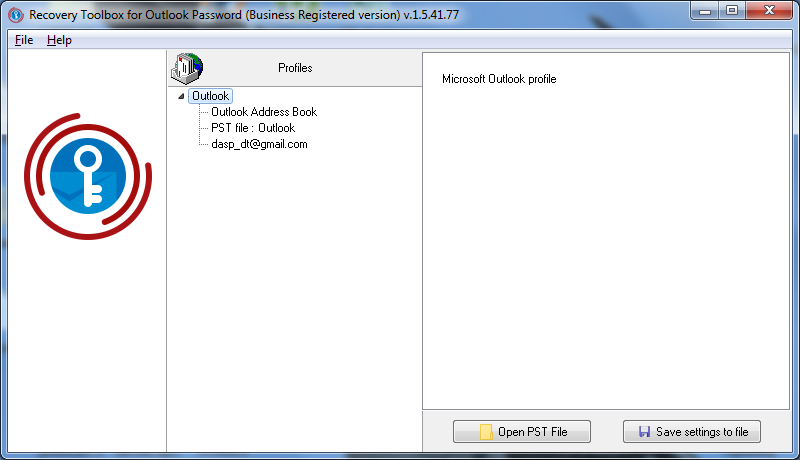Click Save settings to file button
Viewport: 800px width, 460px height.
pos(692,432)
